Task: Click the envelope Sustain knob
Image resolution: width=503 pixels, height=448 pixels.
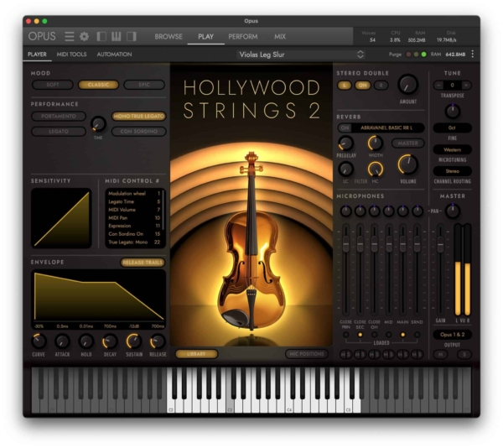Action: tap(134, 341)
